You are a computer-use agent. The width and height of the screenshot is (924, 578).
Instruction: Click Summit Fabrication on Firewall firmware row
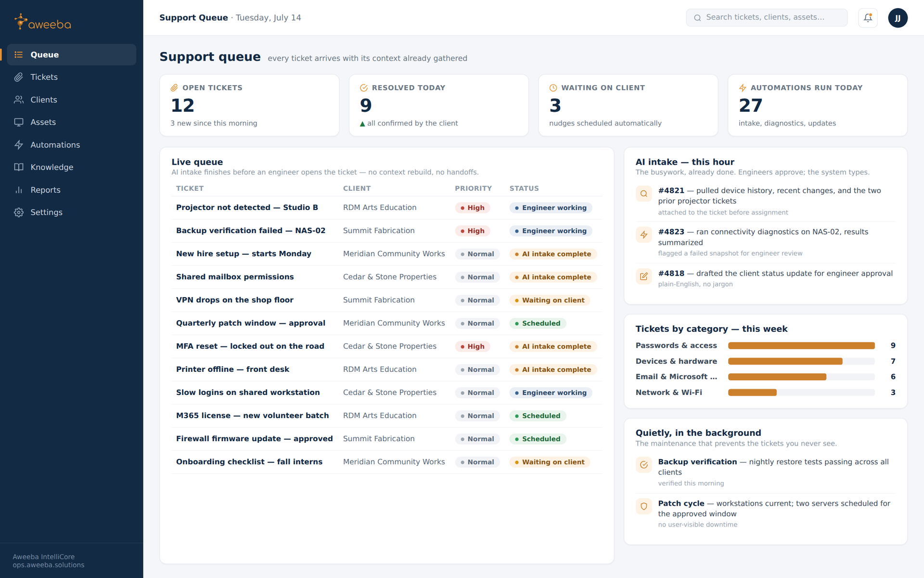(x=379, y=439)
